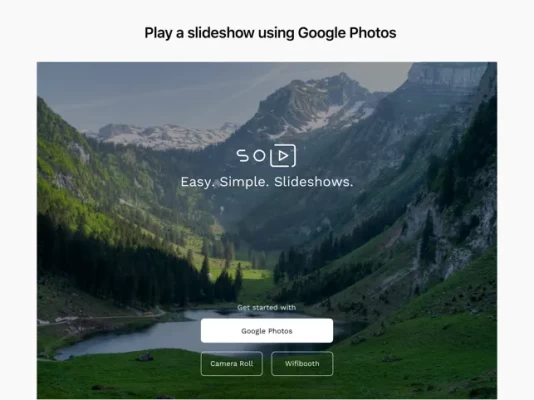Click the 'Get started with' label
This screenshot has width=534, height=400.
(x=267, y=307)
